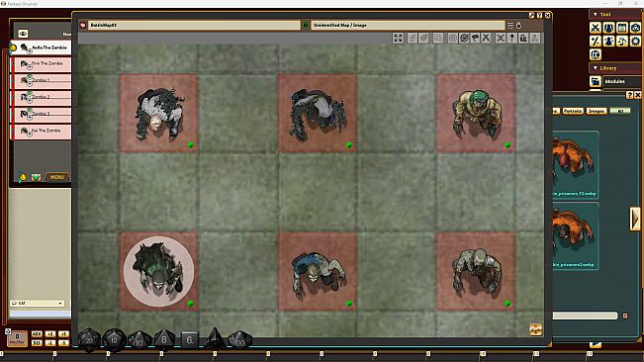The height and width of the screenshot is (362, 644).
Task: Click the BattleMap name field
Action: (194, 26)
